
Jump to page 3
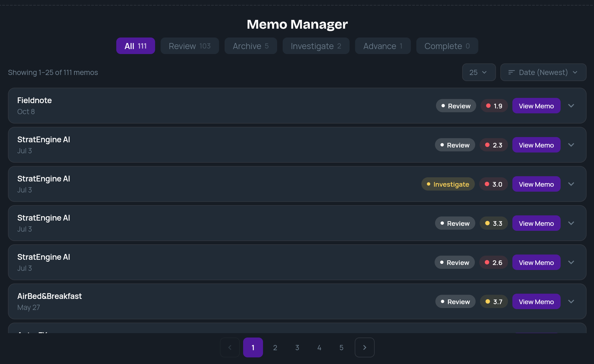(x=297, y=347)
